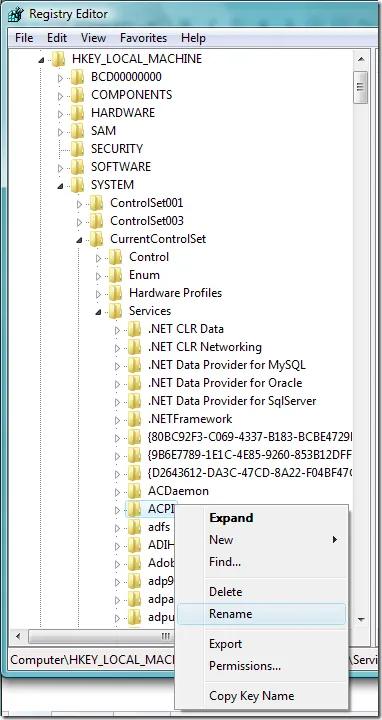Open the New submenu arrow
382x720 pixels.
coord(335,540)
